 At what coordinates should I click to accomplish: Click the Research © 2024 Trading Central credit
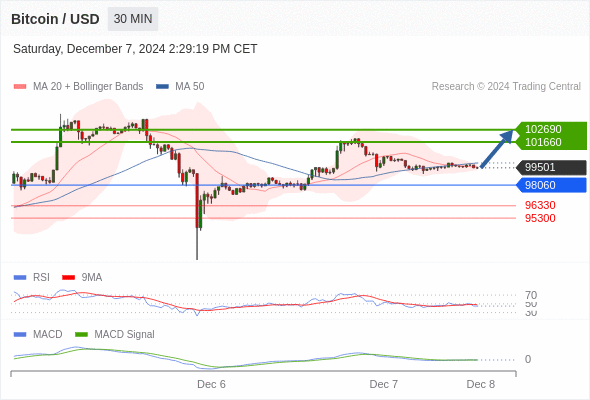point(506,87)
